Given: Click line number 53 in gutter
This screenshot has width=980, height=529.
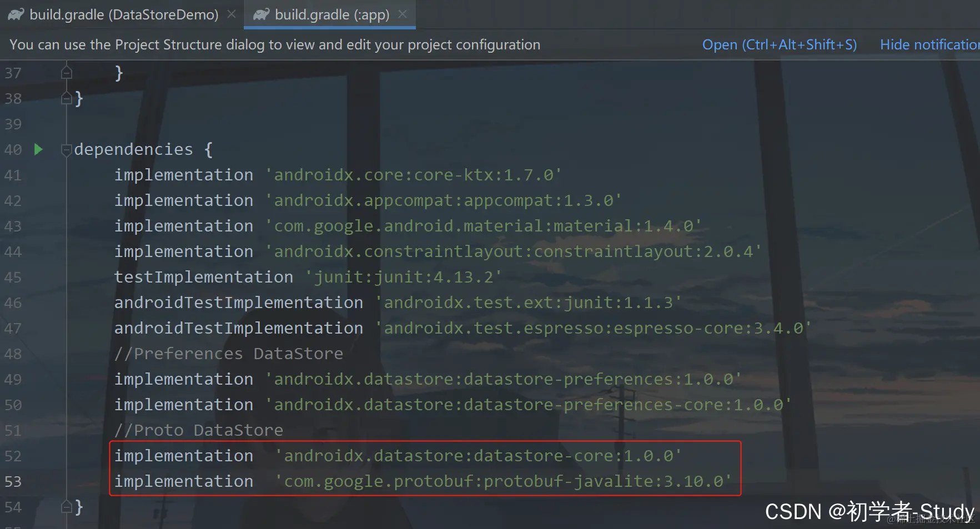Looking at the screenshot, I should point(13,482).
